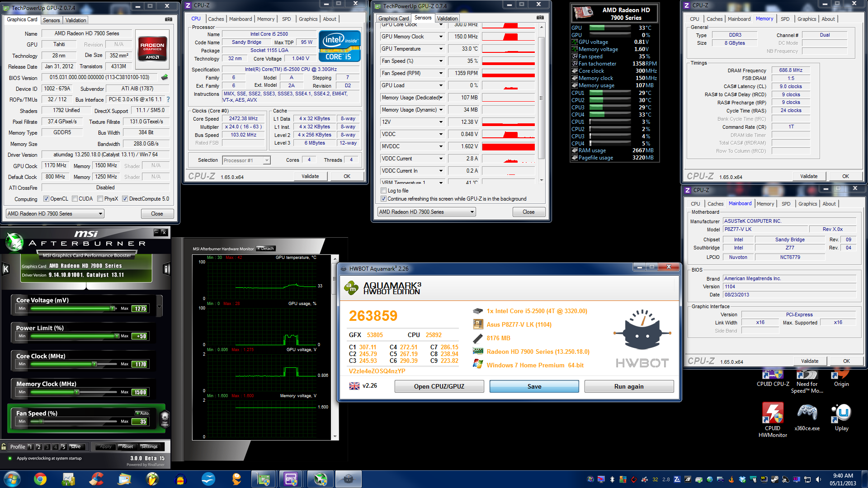868x488 pixels.
Task: Switch to CPU-Z taskbar button
Action: coord(291,479)
